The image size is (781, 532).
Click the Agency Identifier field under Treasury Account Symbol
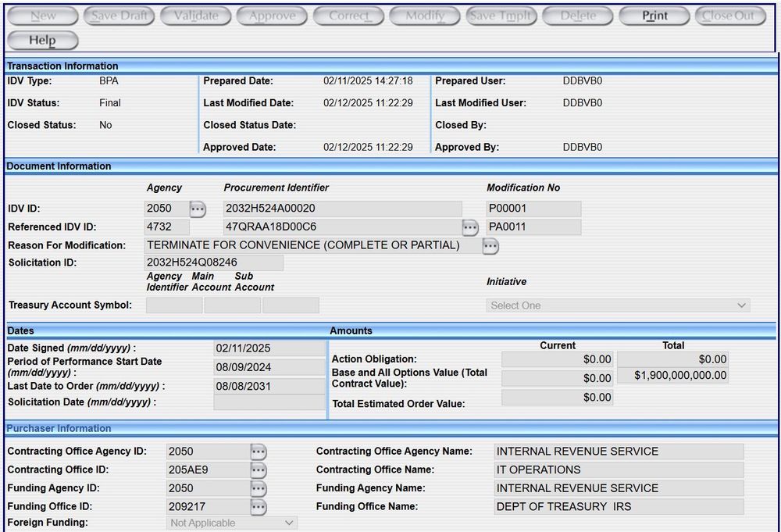click(x=173, y=305)
